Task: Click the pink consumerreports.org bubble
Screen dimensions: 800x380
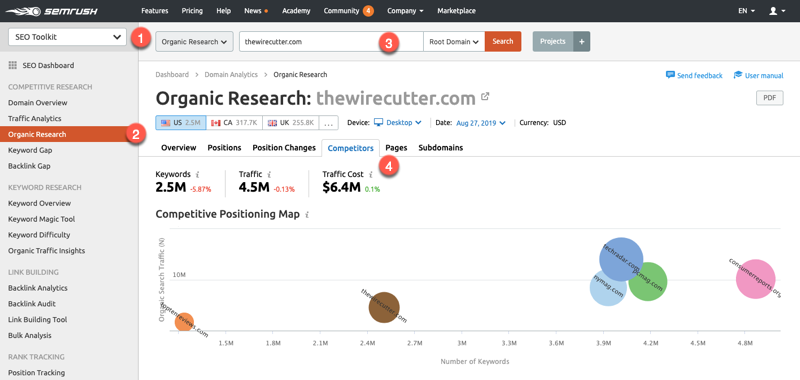Action: click(756, 279)
